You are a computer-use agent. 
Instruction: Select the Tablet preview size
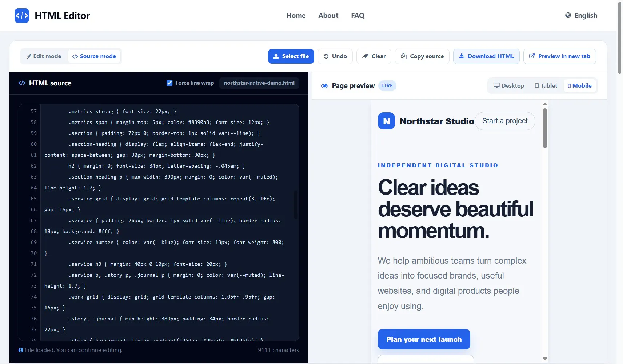(546, 86)
